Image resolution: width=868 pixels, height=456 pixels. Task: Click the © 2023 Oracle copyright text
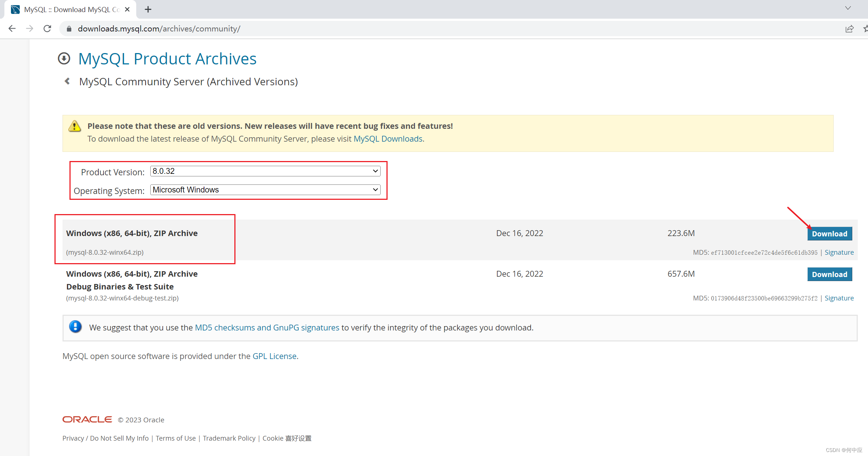click(x=141, y=420)
